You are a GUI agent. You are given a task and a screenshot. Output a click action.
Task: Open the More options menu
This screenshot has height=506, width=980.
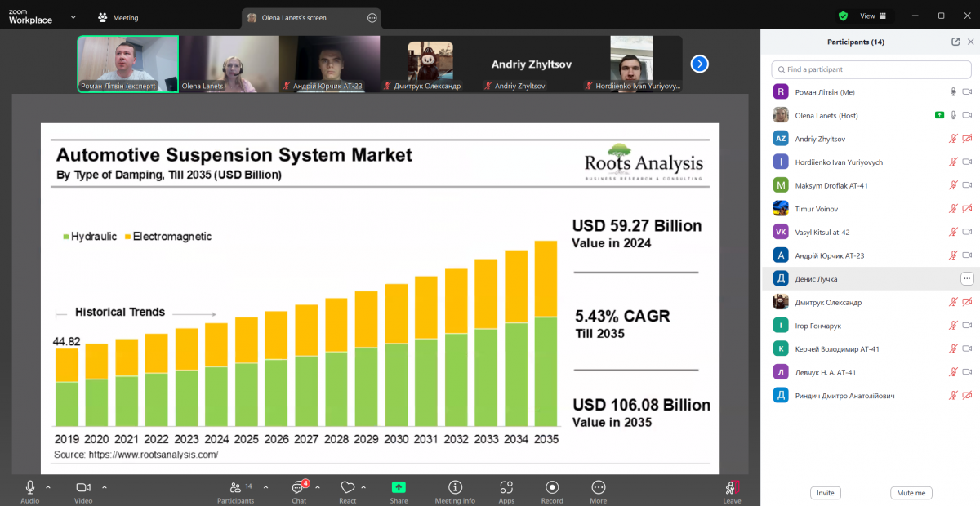[599, 488]
